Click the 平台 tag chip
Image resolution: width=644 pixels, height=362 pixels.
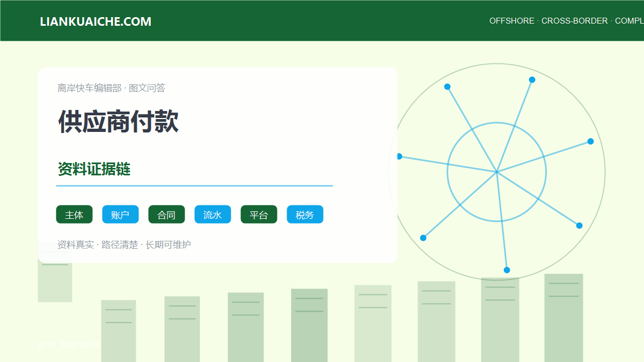[259, 215]
